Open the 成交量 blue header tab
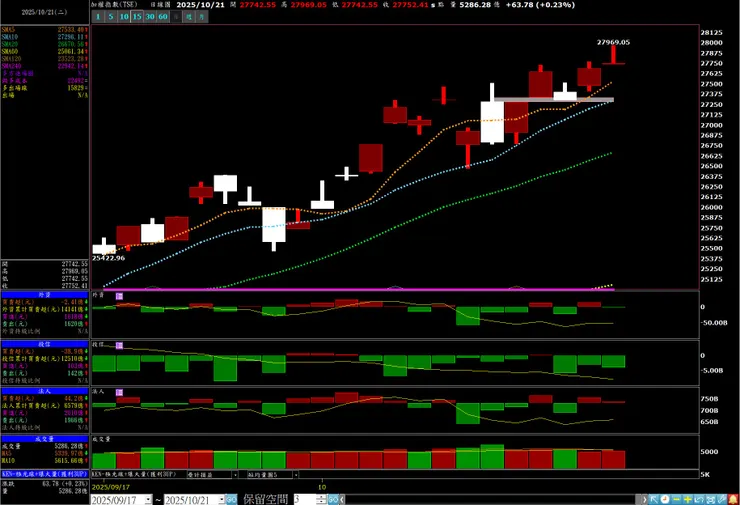The height and width of the screenshot is (505, 740). (45, 439)
